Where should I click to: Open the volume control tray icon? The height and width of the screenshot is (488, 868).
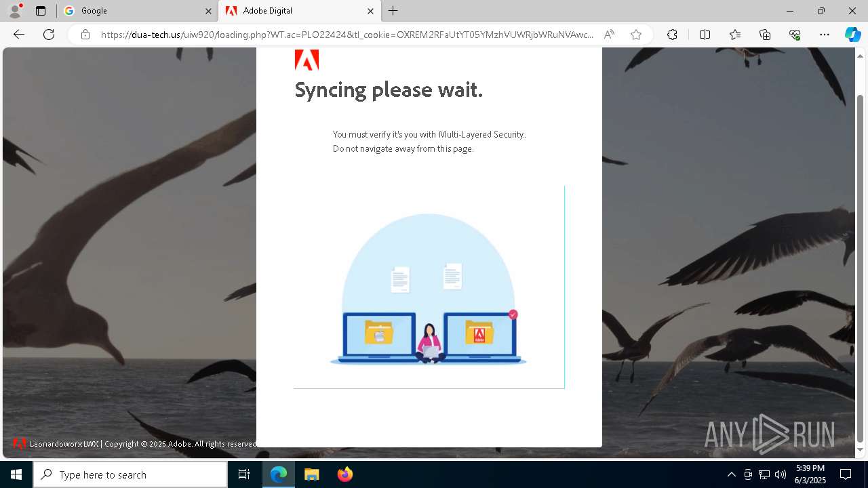tap(781, 474)
